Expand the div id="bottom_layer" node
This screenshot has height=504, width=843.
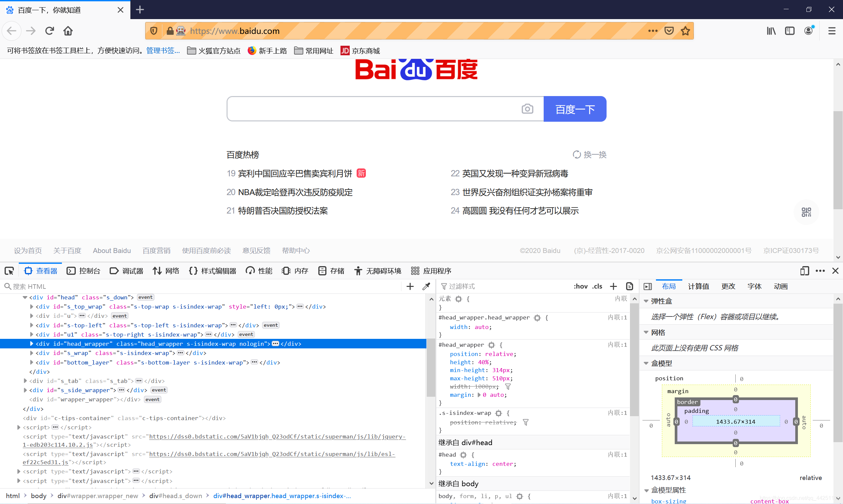[32, 363]
